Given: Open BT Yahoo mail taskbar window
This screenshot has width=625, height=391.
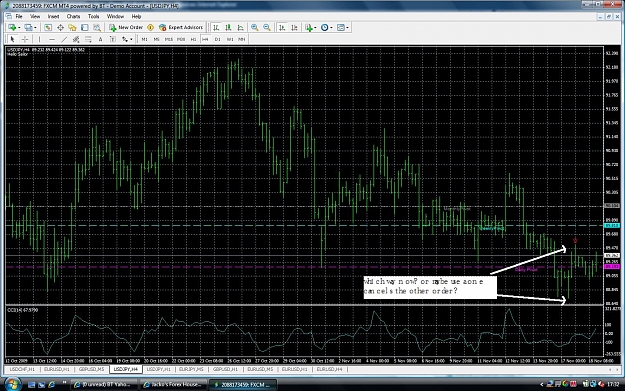Looking at the screenshot, I should click(104, 385).
